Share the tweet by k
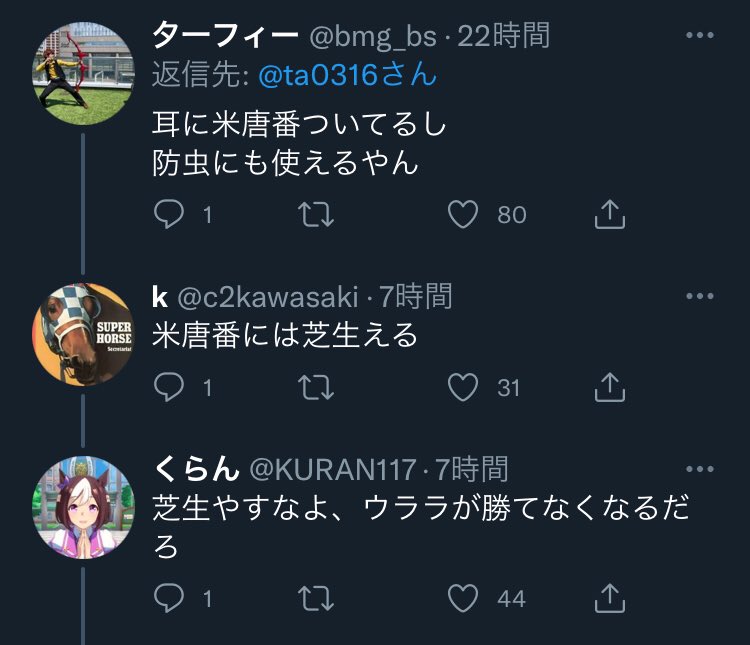 [611, 386]
